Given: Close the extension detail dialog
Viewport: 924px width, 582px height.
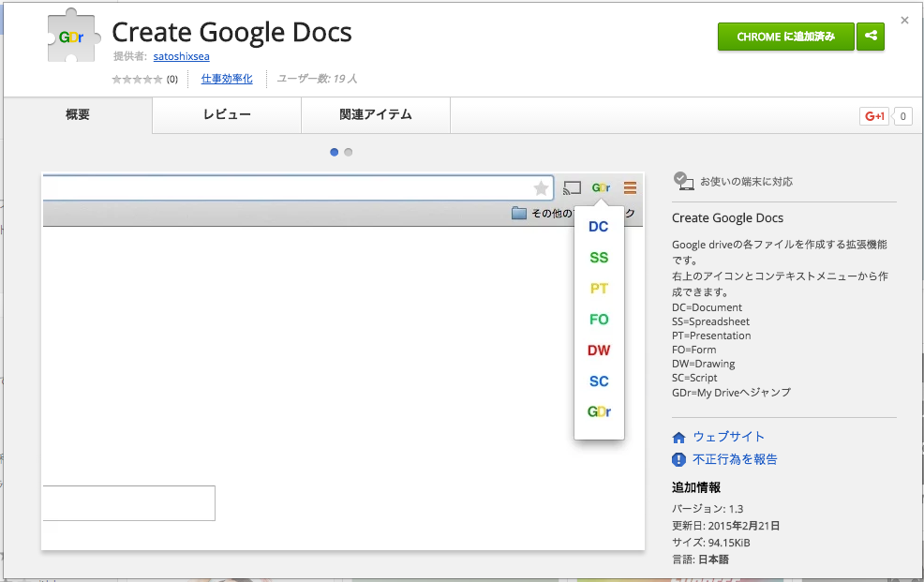Looking at the screenshot, I should [x=904, y=21].
